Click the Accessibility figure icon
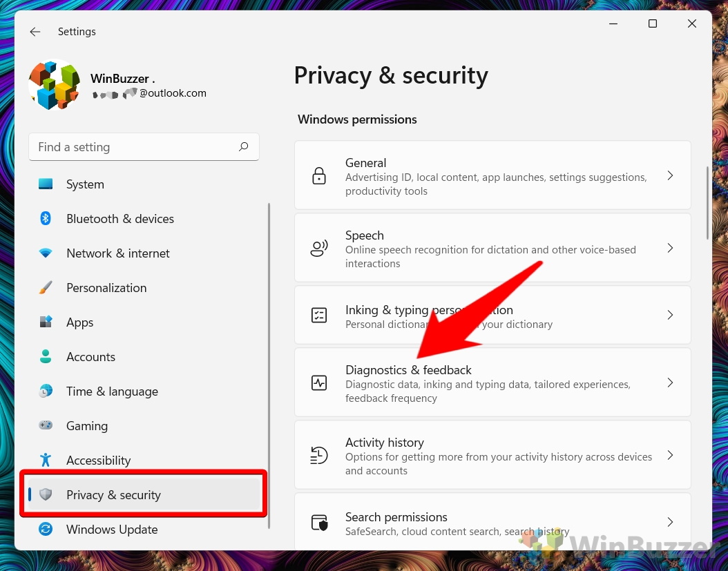The width and height of the screenshot is (728, 571). point(46,461)
